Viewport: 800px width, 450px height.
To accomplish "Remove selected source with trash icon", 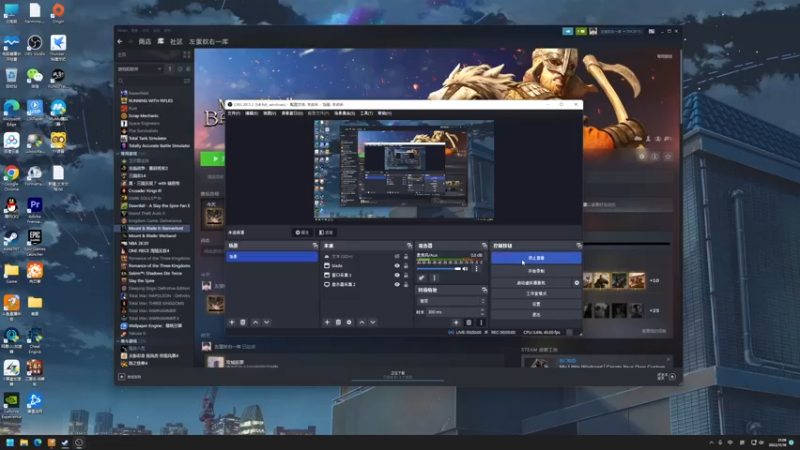I will point(338,322).
